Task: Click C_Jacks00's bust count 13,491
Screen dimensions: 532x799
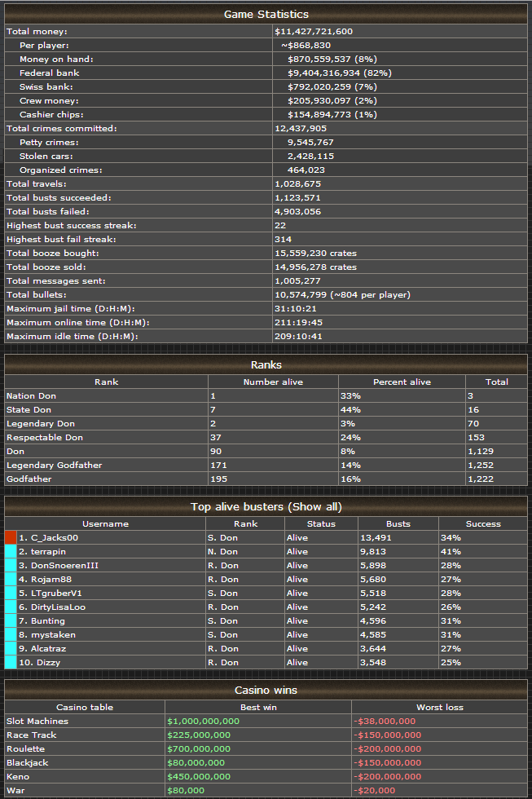Action: point(376,537)
